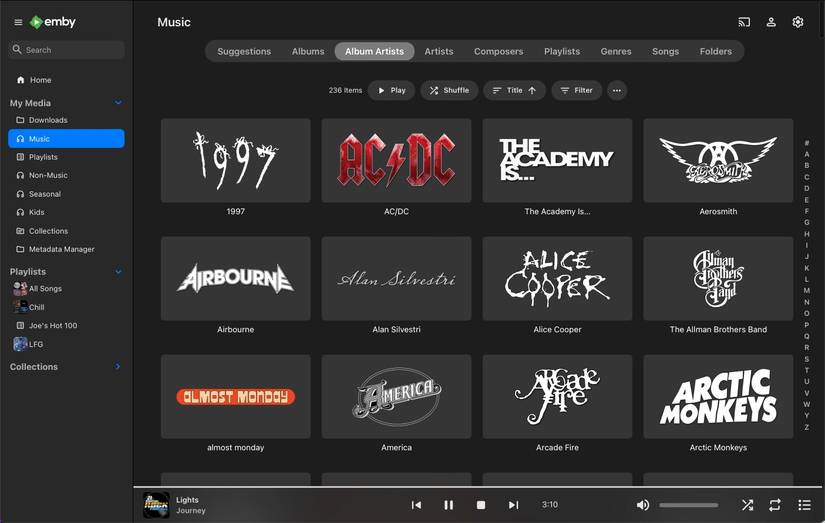Image resolution: width=825 pixels, height=523 pixels.
Task: Click the Shuffle button in toolbar
Action: (449, 90)
